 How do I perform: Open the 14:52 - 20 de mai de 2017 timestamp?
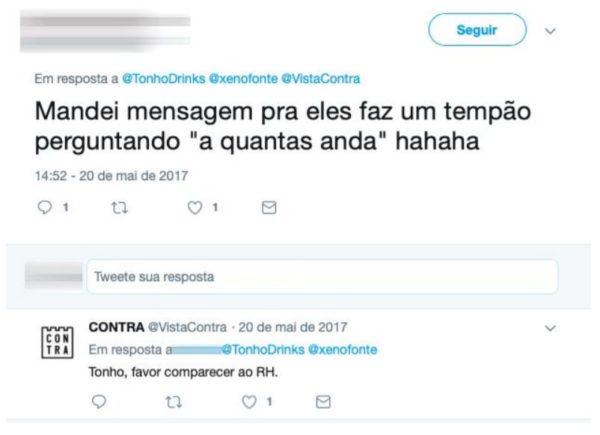pyautogui.click(x=111, y=176)
